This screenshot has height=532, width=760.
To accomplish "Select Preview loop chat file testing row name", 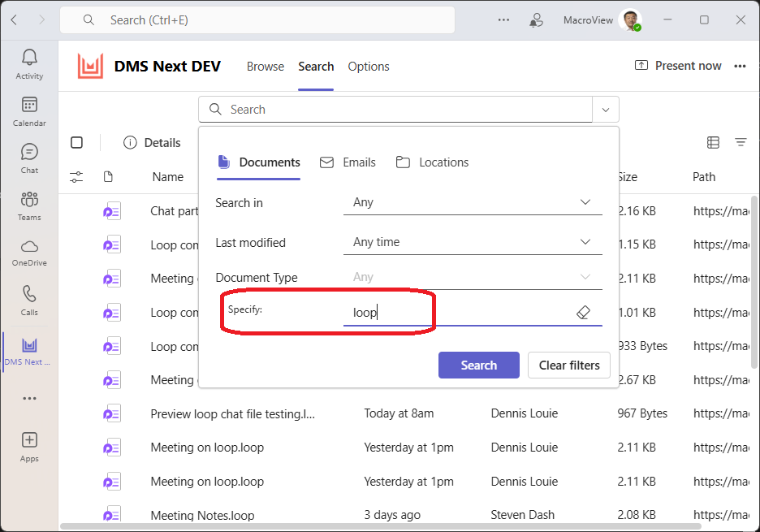I will pyautogui.click(x=233, y=413).
